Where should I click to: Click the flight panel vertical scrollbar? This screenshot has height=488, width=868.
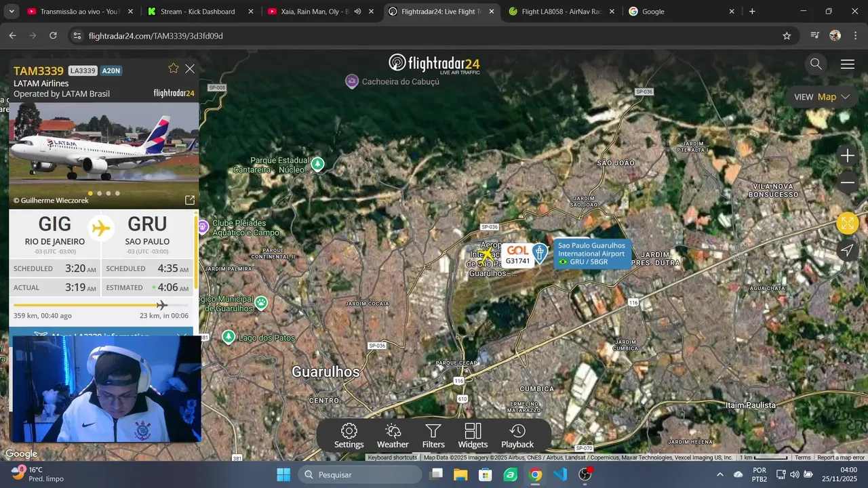[197, 251]
